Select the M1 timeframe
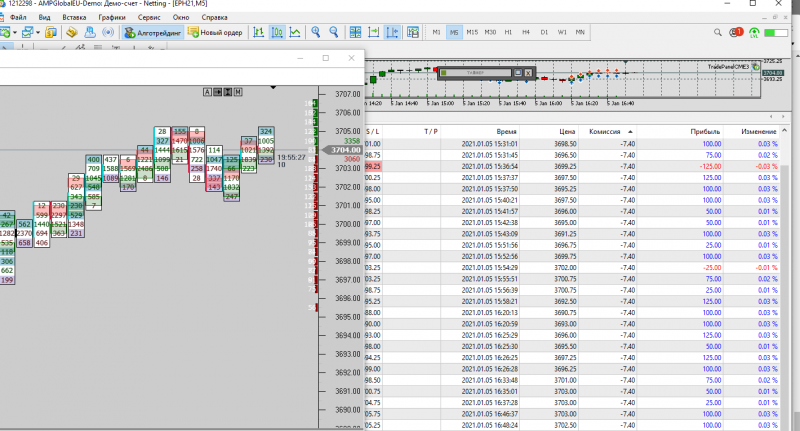The image size is (800, 431). [x=436, y=32]
